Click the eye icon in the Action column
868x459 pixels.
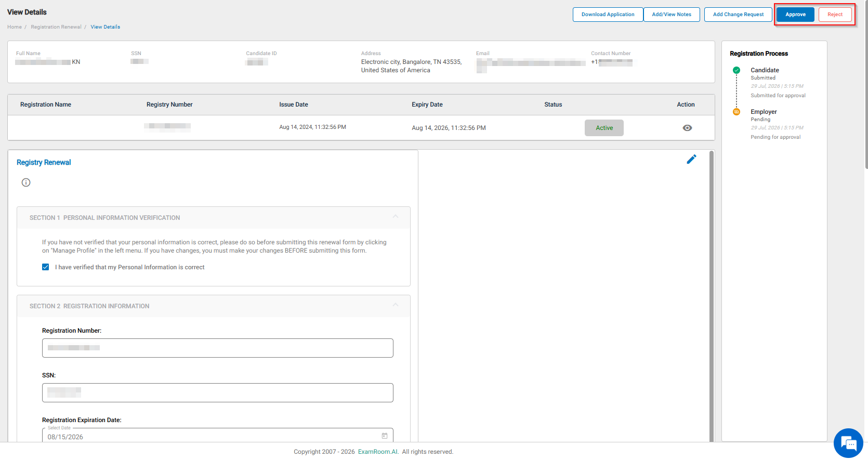click(687, 128)
